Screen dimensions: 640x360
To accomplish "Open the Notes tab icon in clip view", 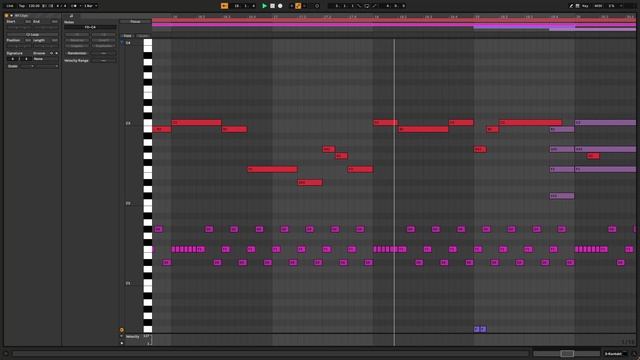I will click(x=71, y=16).
